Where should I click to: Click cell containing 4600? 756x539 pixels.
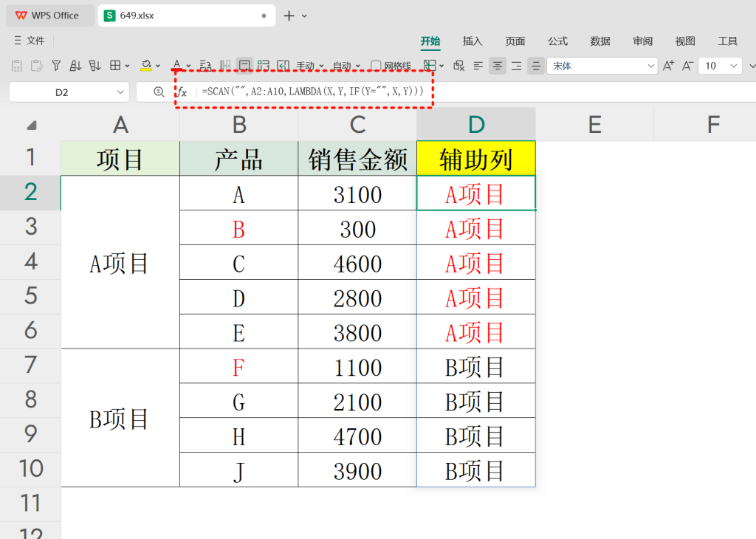358,263
